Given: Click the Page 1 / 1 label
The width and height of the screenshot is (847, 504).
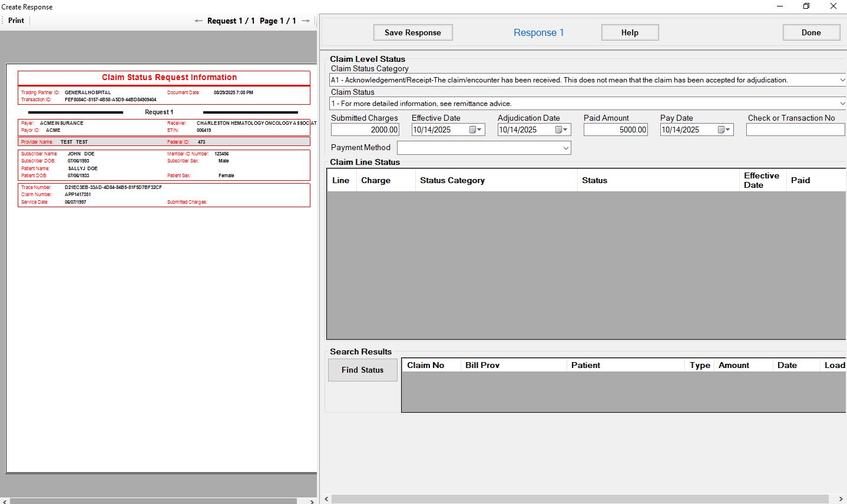Looking at the screenshot, I should click(278, 21).
